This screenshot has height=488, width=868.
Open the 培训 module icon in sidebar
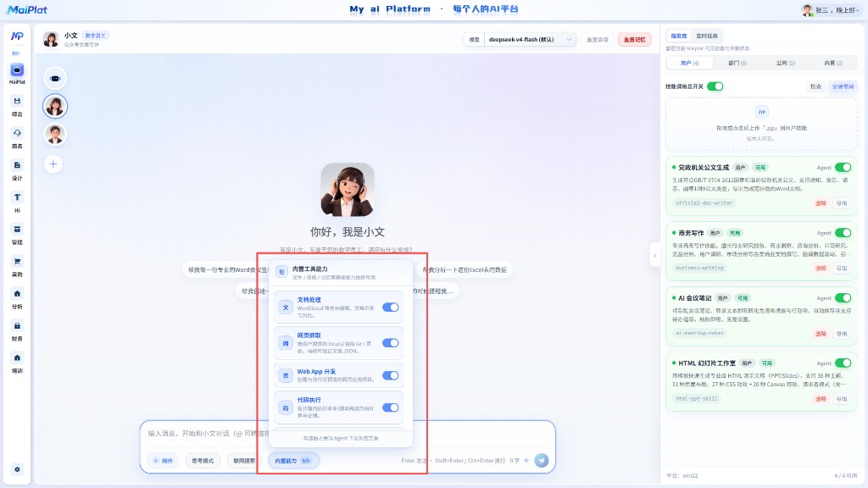click(x=17, y=358)
